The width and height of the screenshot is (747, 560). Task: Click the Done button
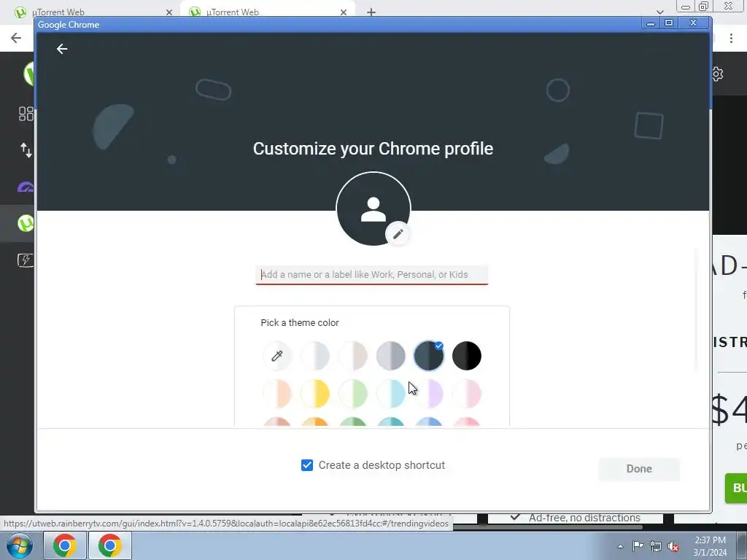tap(639, 469)
